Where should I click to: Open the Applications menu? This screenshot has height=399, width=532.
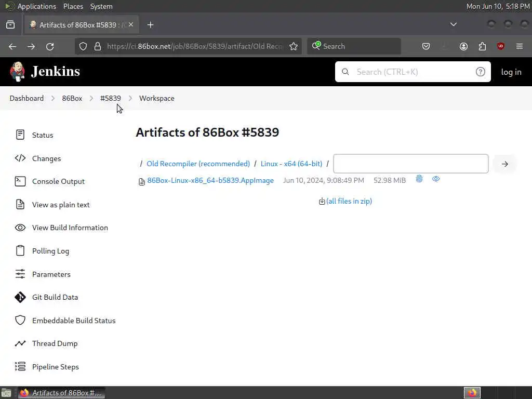[x=37, y=6]
